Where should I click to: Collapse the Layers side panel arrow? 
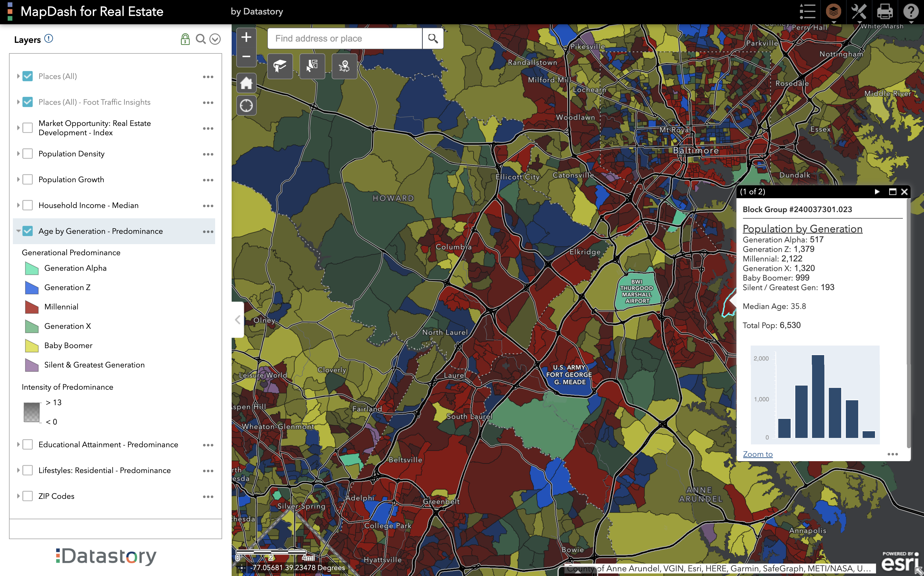pyautogui.click(x=238, y=320)
